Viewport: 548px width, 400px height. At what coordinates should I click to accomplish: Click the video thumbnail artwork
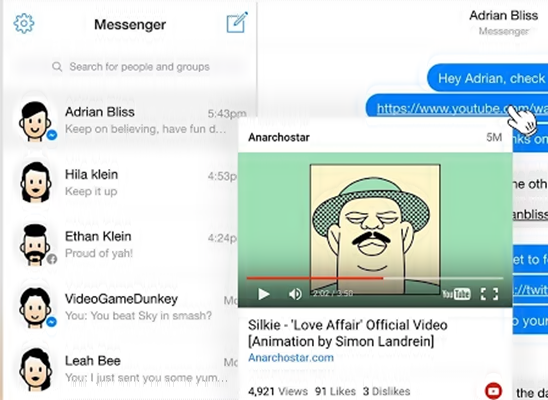pyautogui.click(x=375, y=229)
